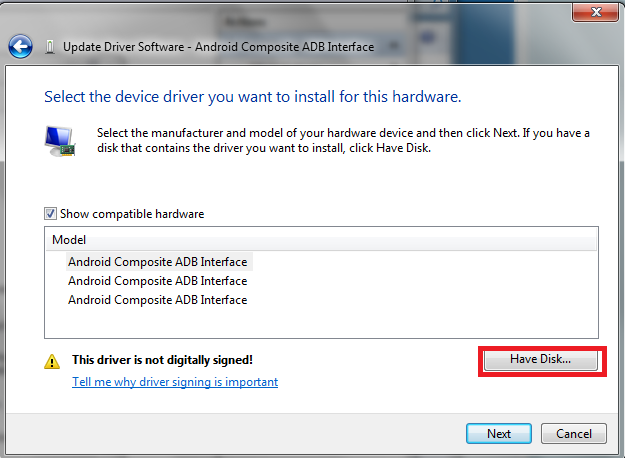Select the second Android Composite ADB Interface entry
This screenshot has width=625, height=458.
point(158,281)
